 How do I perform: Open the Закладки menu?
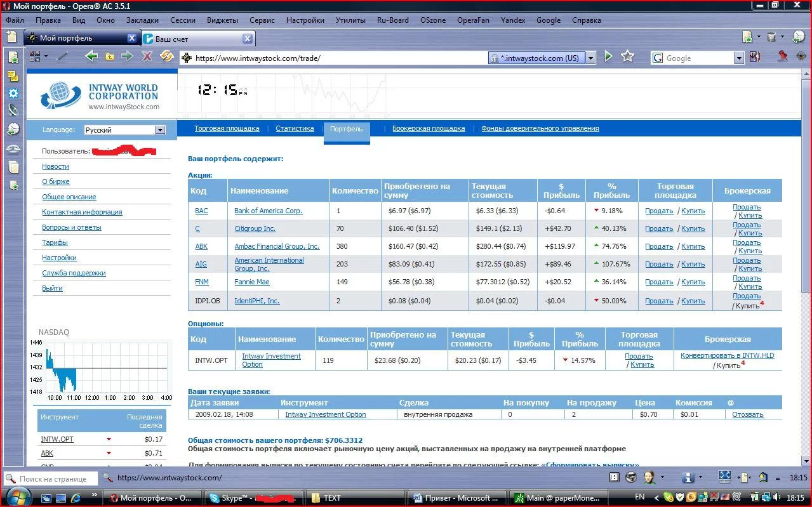(x=142, y=20)
